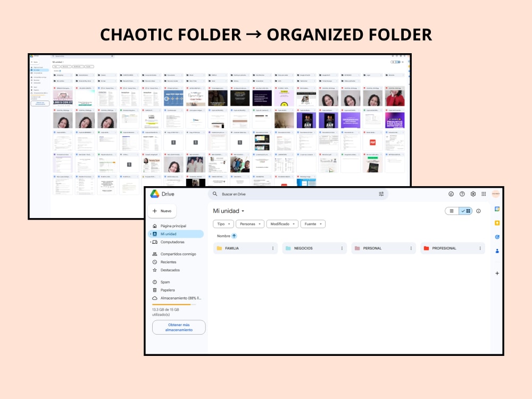Expand the Mi unidad tree arrow

(x=151, y=234)
